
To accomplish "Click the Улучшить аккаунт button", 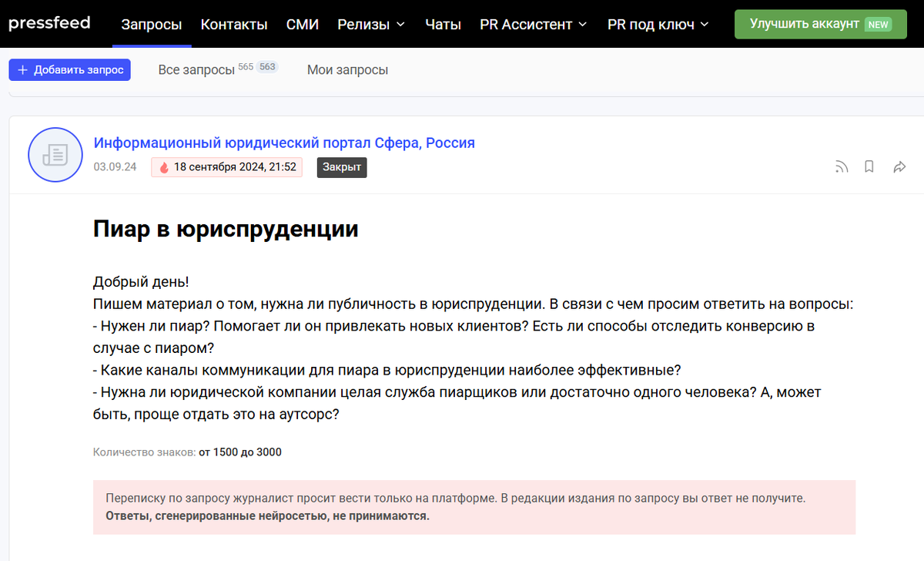I will pyautogui.click(x=820, y=24).
